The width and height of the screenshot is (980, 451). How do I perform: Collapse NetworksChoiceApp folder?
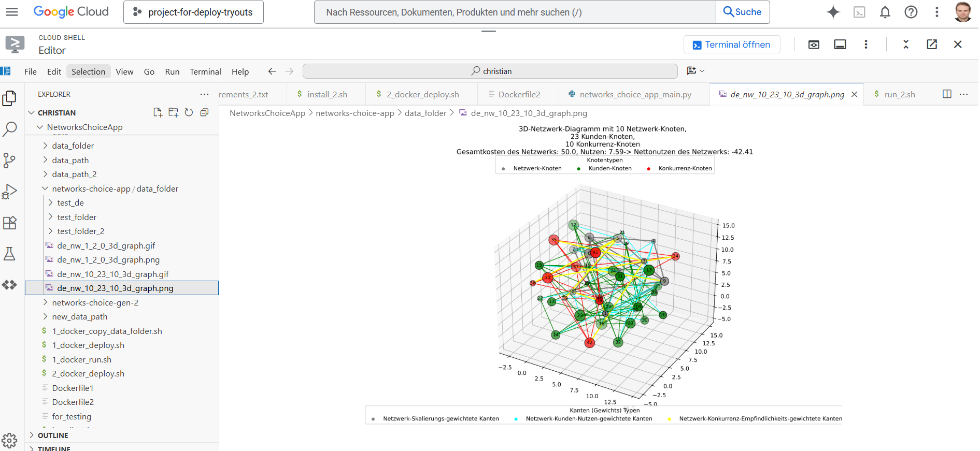pyautogui.click(x=40, y=127)
